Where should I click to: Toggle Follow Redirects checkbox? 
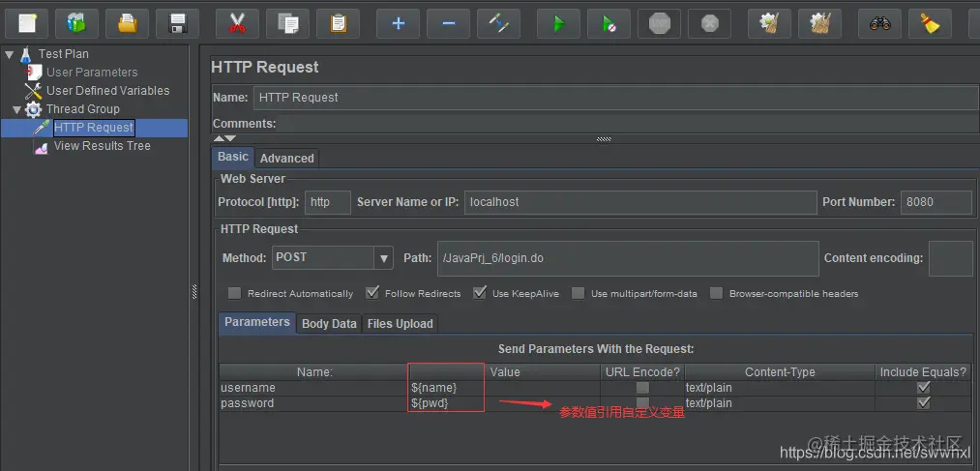tap(371, 293)
